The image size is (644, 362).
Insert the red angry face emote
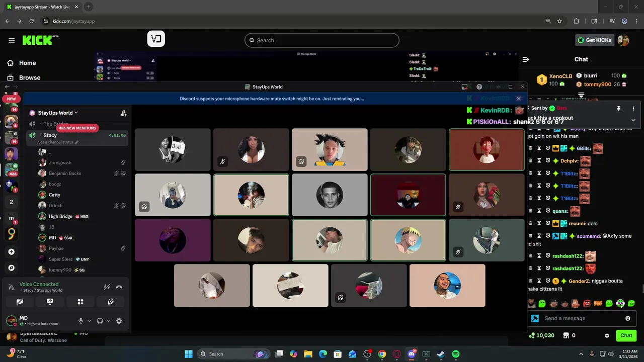(x=587, y=303)
